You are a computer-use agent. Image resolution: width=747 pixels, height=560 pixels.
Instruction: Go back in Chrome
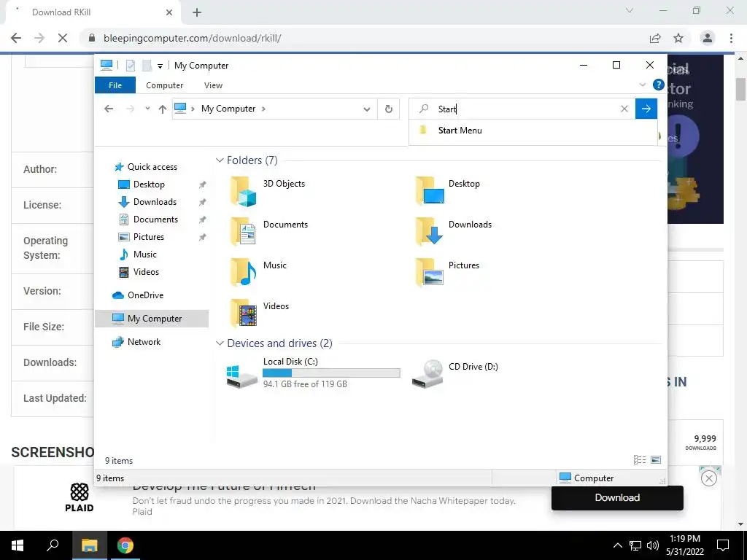[16, 38]
